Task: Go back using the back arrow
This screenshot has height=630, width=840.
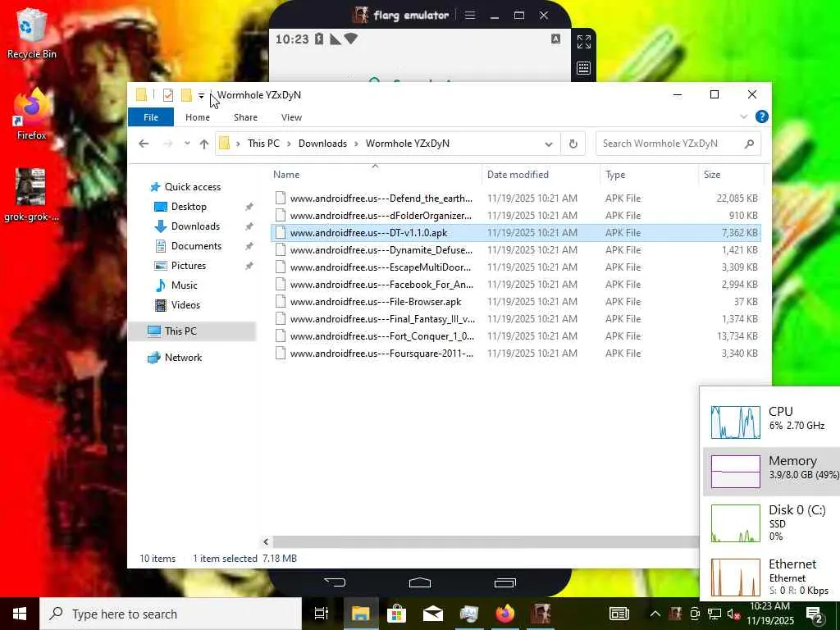Action: click(x=143, y=144)
